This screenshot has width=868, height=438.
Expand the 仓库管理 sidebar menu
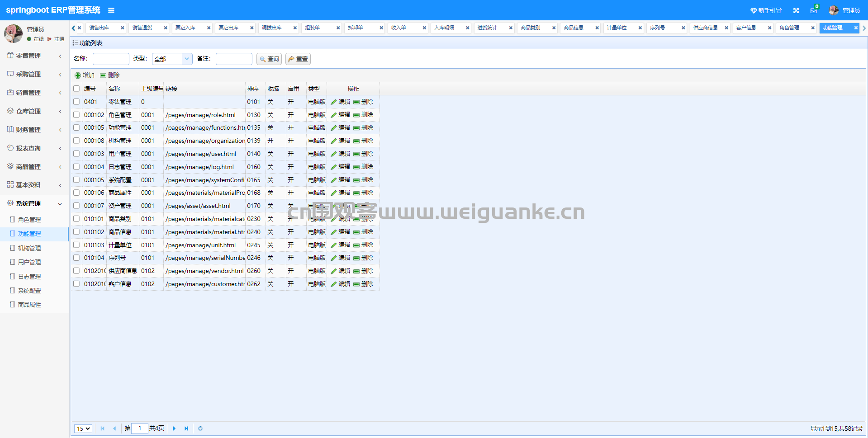click(34, 111)
